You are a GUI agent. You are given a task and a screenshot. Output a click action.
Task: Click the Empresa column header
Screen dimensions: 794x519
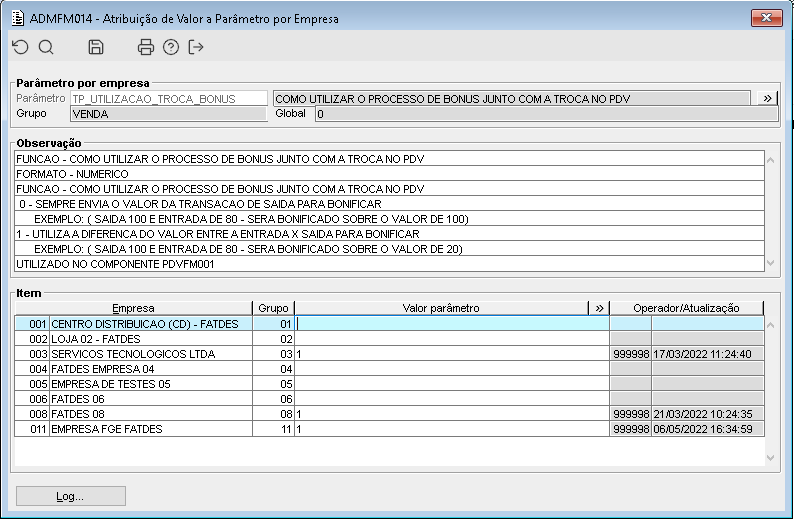tap(133, 308)
